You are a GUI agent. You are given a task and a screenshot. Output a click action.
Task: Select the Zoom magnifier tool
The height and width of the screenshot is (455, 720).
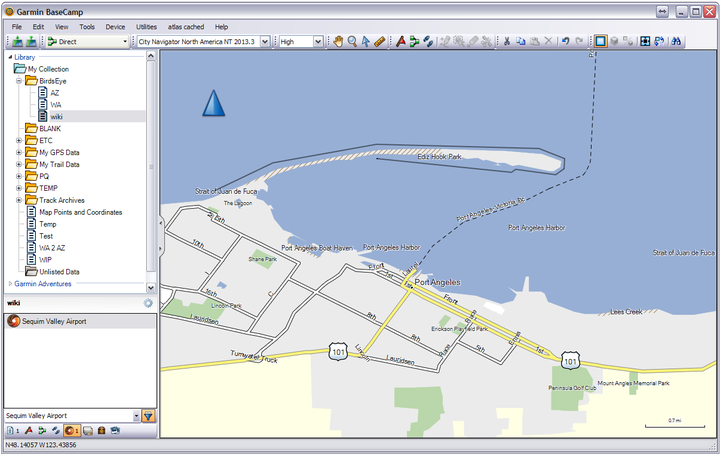pyautogui.click(x=352, y=41)
